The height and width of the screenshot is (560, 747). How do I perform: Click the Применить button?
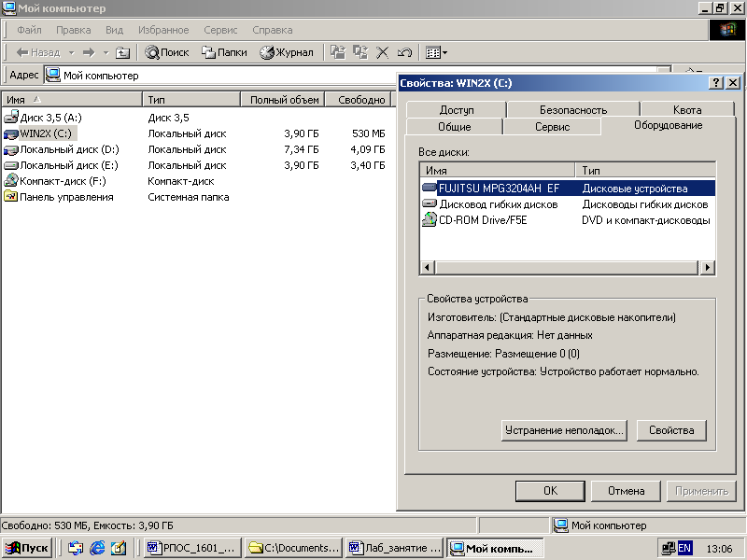(701, 491)
